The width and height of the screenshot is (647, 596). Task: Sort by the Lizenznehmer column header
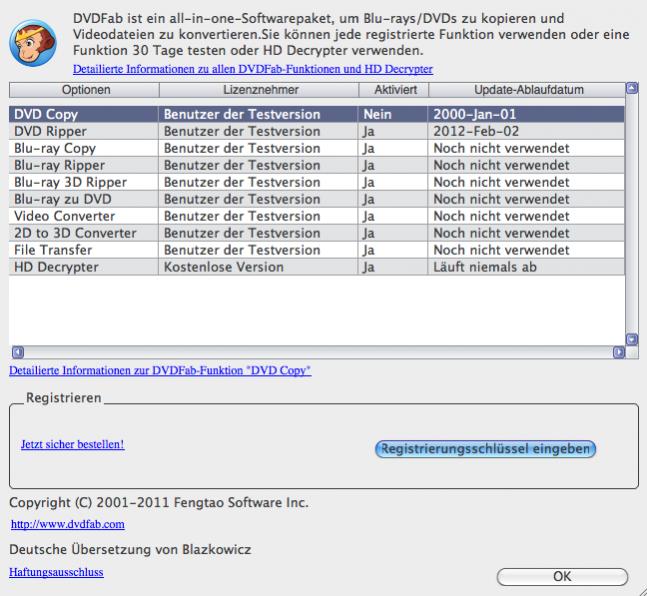tap(259, 90)
